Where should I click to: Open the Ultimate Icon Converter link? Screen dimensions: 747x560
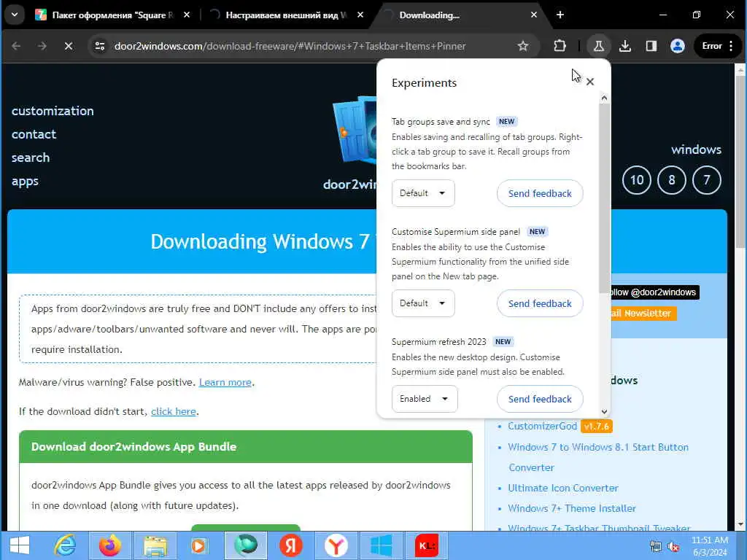click(x=563, y=488)
